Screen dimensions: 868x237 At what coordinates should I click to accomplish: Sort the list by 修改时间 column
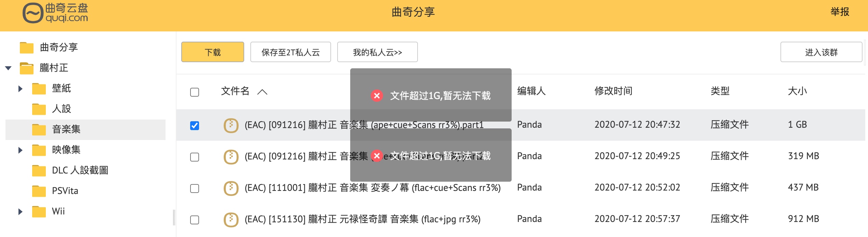point(613,91)
